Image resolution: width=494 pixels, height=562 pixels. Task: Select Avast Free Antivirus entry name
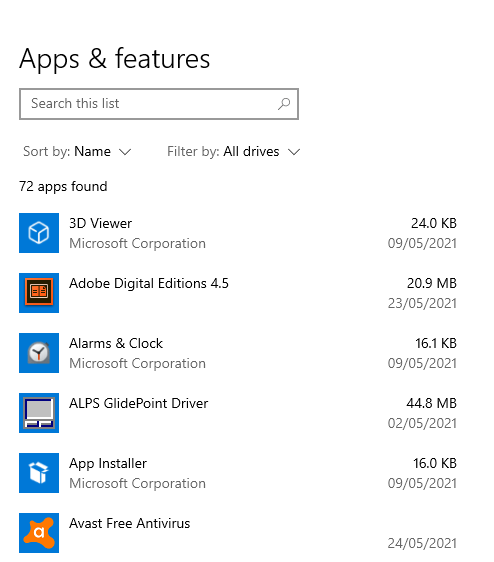pos(129,524)
